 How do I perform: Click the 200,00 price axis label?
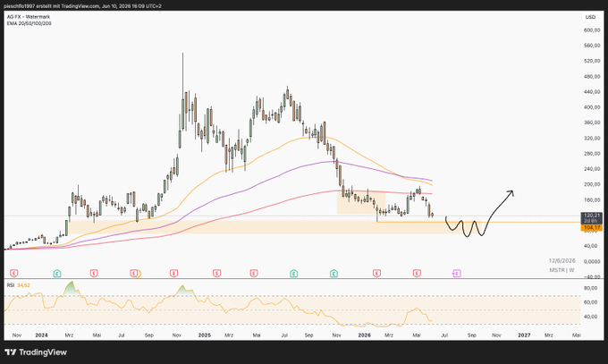(x=592, y=185)
